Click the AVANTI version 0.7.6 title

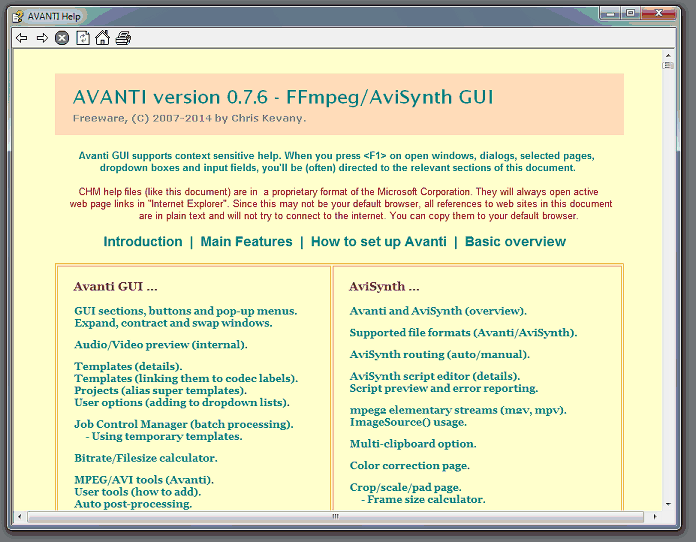coord(283,97)
